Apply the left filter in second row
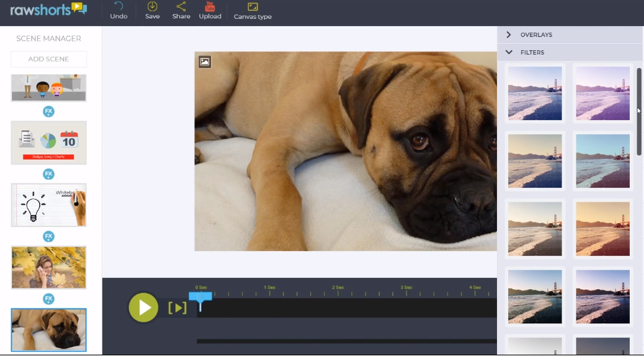This screenshot has height=356, width=644. (535, 161)
